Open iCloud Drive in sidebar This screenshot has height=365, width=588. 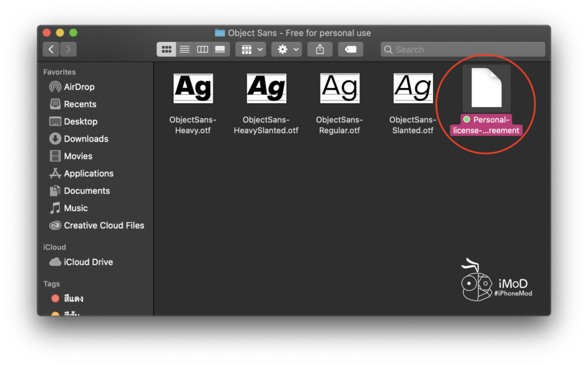click(88, 262)
